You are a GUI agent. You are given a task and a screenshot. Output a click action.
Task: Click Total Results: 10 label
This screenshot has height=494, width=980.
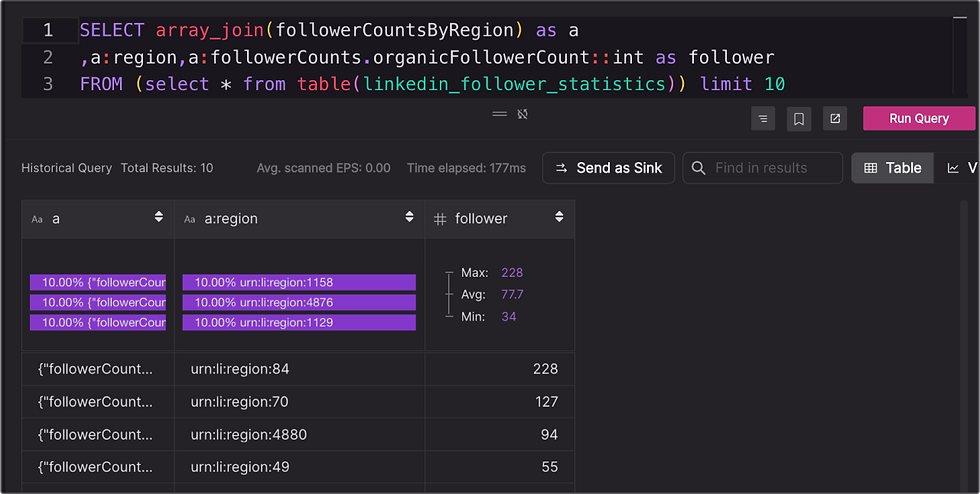(167, 168)
